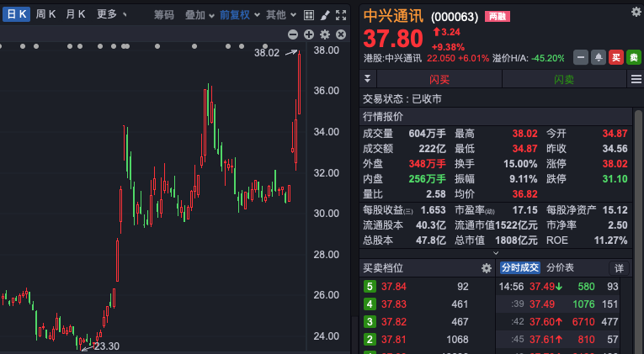This screenshot has height=354, width=644.
Task: Expand more quote details chevron below ROE
Action: (496, 253)
